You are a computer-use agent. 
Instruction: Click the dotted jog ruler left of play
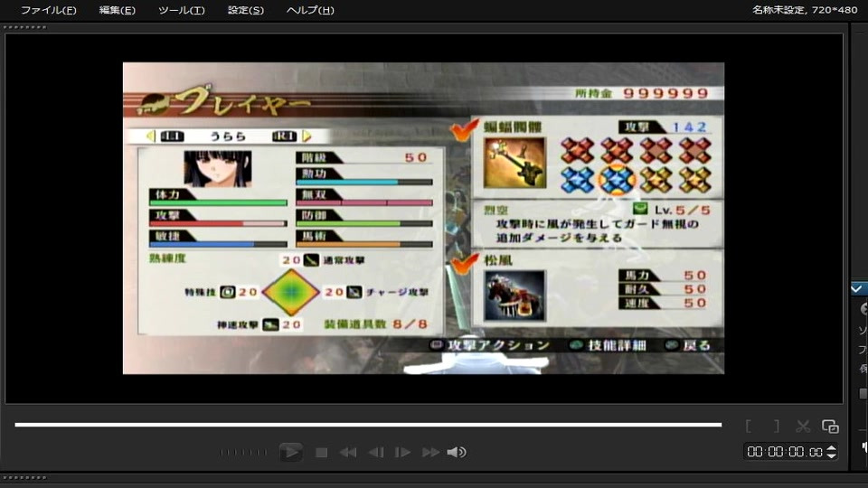coord(243,453)
